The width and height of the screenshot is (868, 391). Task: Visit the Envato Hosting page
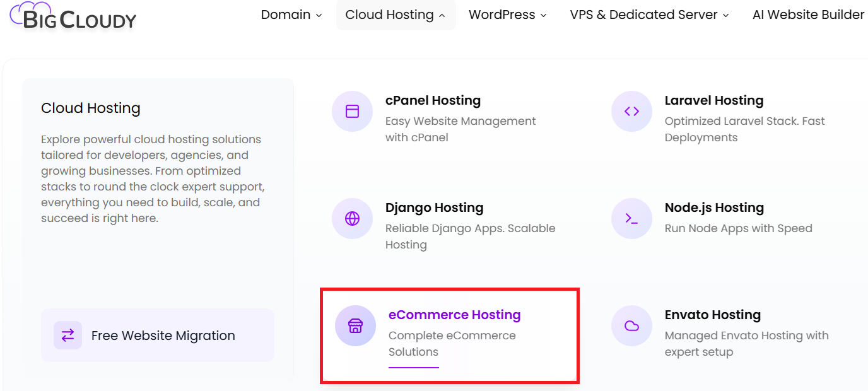pyautogui.click(x=713, y=315)
